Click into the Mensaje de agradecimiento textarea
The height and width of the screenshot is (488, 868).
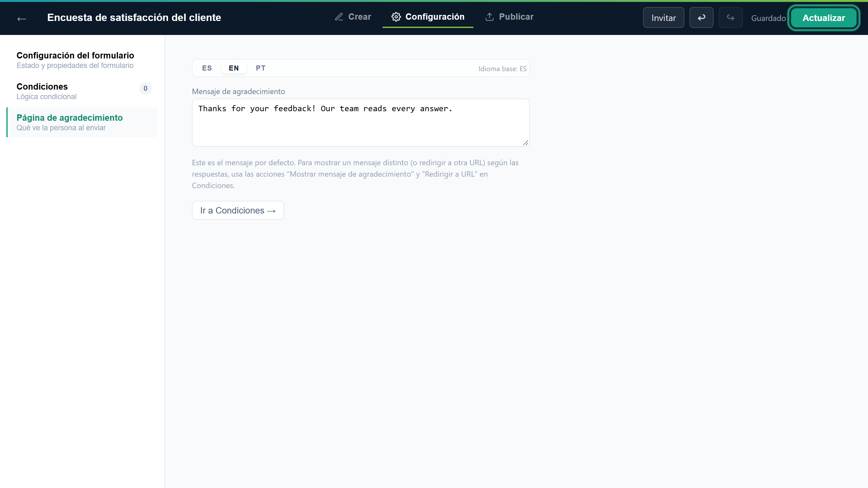pyautogui.click(x=361, y=123)
